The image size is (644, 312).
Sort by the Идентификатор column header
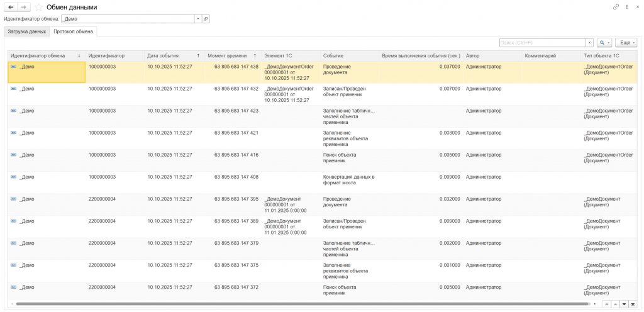pos(115,56)
